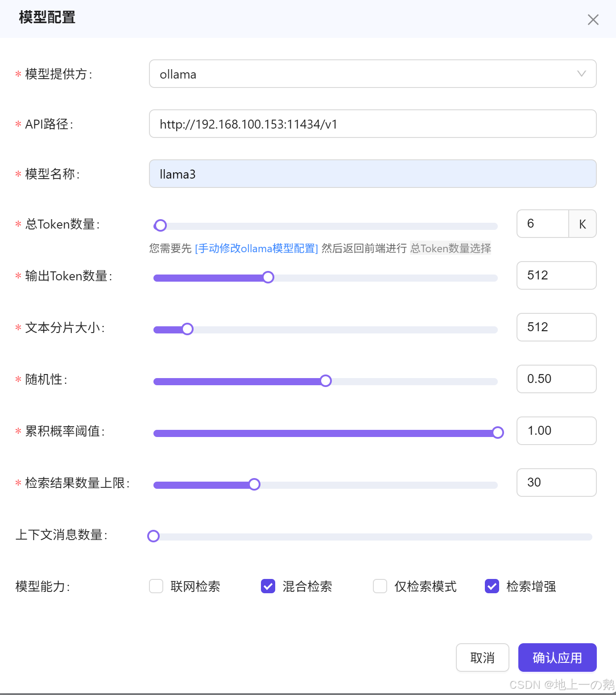Click the 确认应用 confirm button
This screenshot has height=695, width=616.
pyautogui.click(x=557, y=658)
